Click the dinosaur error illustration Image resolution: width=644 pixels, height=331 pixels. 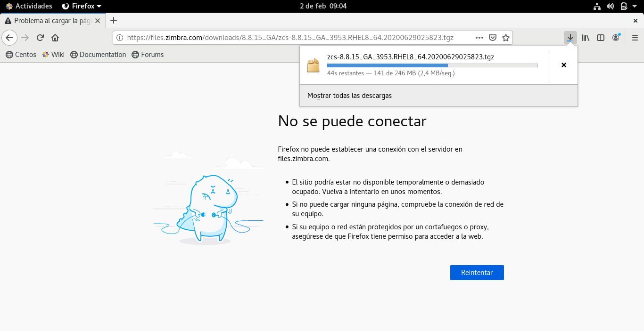point(208,198)
